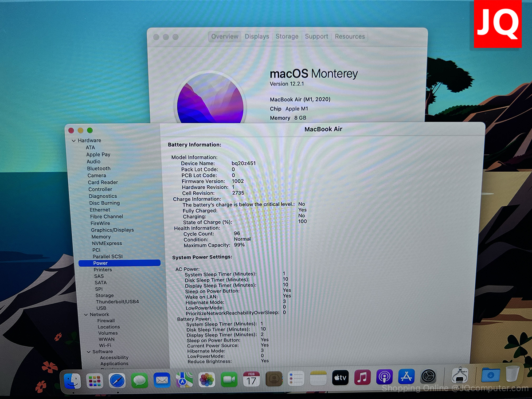Image resolution: width=532 pixels, height=399 pixels.
Task: Select NVMExpress in the sidebar
Action: click(x=107, y=243)
